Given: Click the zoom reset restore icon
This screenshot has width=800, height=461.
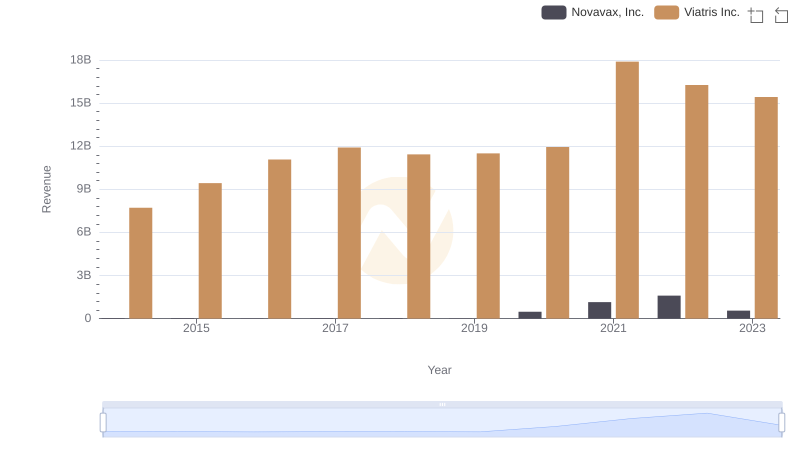Looking at the screenshot, I should pyautogui.click(x=781, y=15).
